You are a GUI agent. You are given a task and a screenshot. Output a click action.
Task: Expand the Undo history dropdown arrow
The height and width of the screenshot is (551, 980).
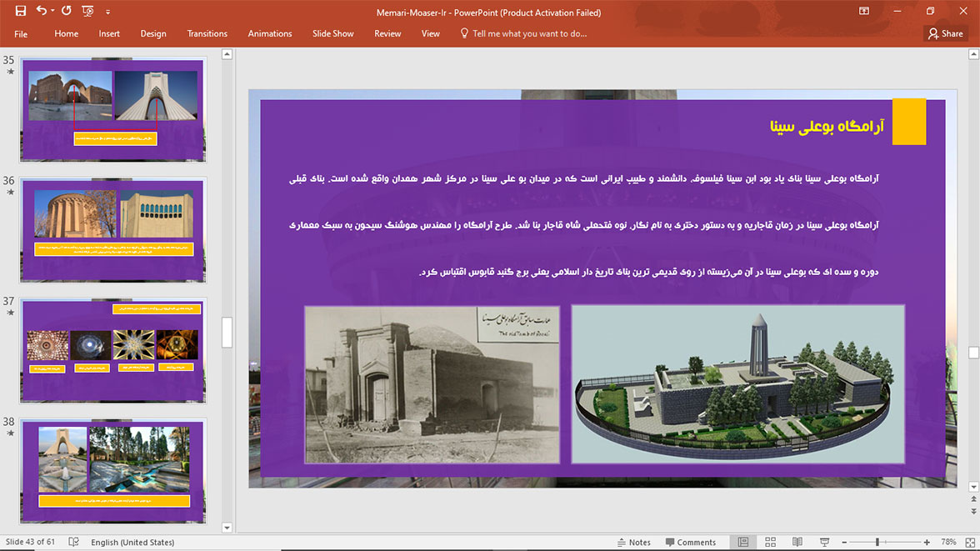pos(52,12)
